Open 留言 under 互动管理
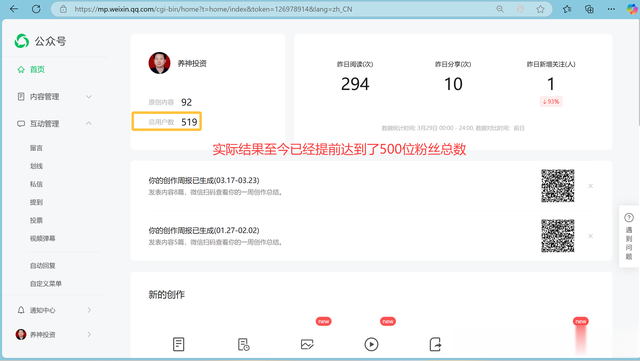Image resolution: width=640 pixels, height=361 pixels. [36, 148]
